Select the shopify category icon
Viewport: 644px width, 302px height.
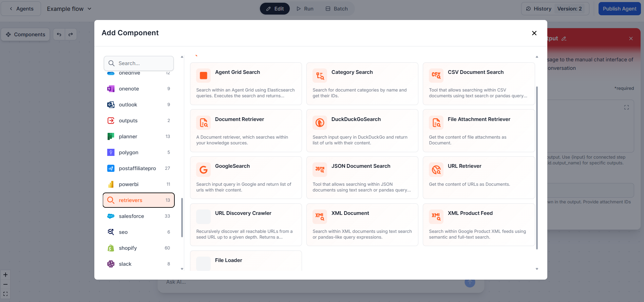pyautogui.click(x=111, y=248)
